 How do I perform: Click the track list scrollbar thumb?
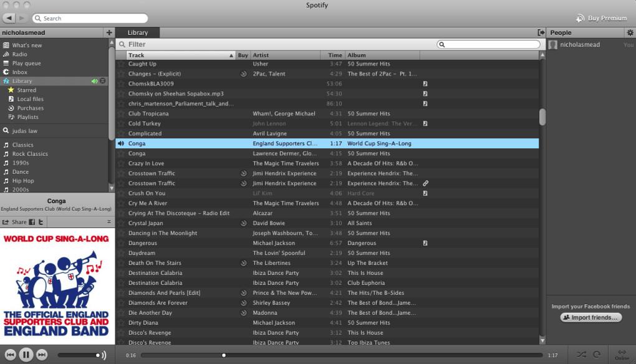[542, 117]
